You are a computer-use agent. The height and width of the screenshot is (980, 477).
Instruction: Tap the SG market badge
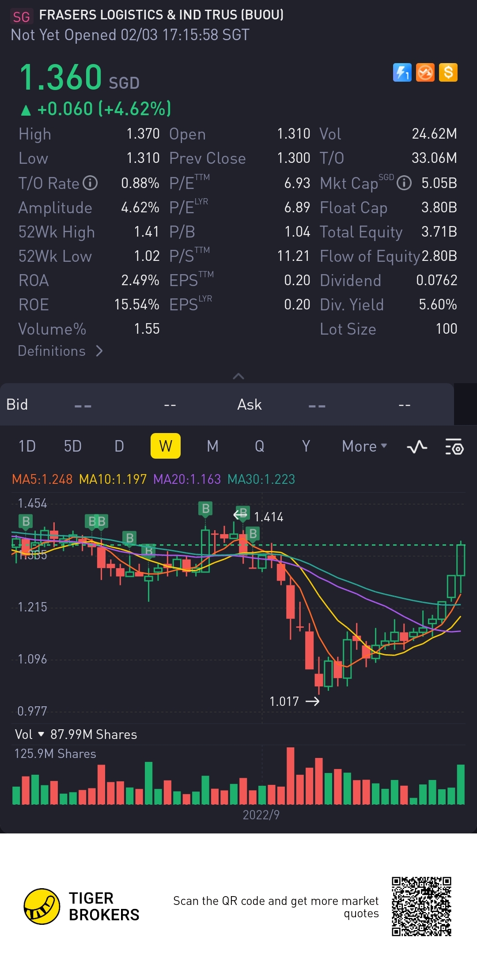(21, 17)
